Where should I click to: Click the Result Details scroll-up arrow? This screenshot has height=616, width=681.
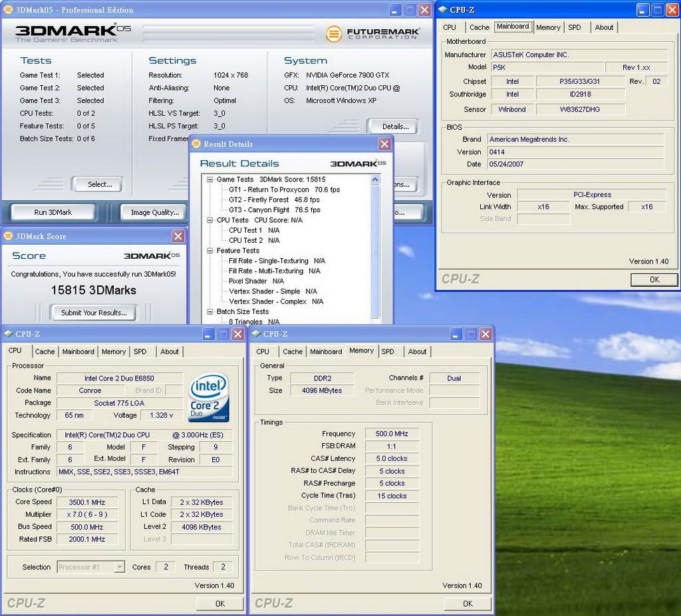point(375,180)
